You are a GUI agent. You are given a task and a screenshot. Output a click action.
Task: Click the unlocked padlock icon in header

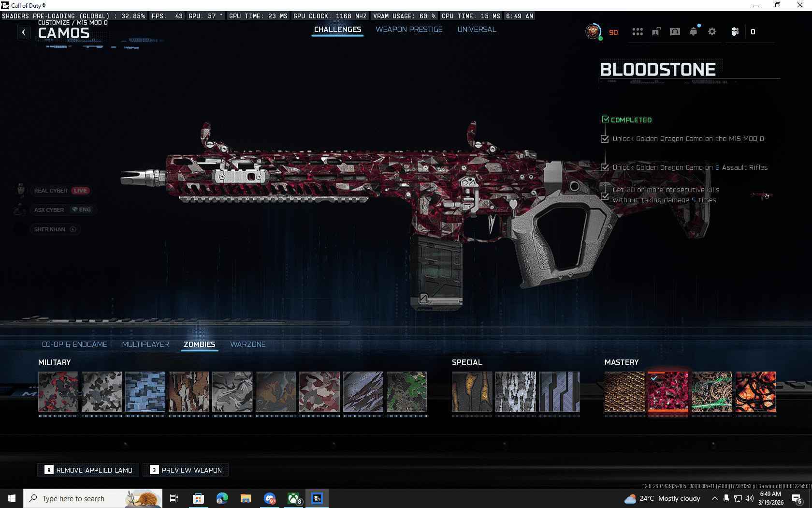tap(656, 32)
